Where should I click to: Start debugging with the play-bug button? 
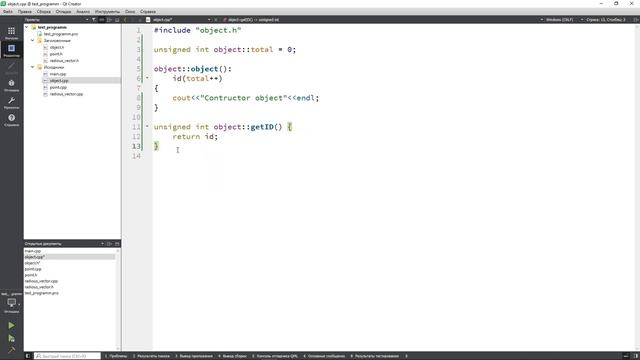tap(11, 338)
